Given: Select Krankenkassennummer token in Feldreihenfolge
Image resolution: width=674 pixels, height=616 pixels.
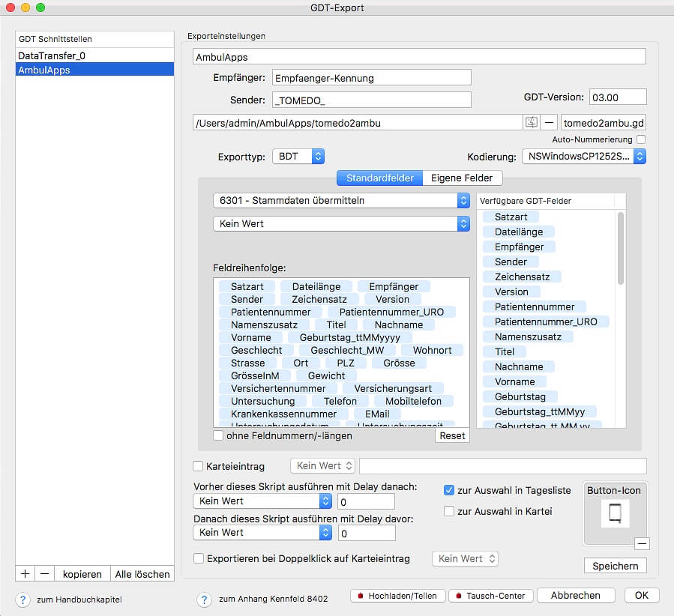Looking at the screenshot, I should pos(283,414).
